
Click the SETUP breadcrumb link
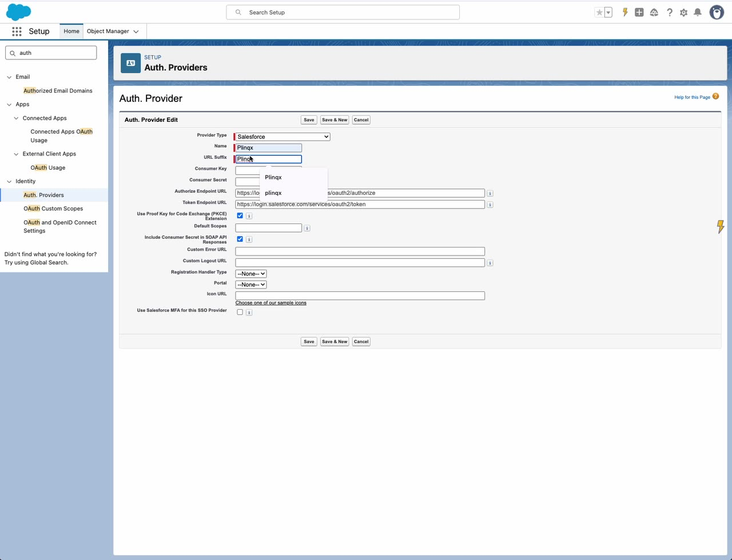152,57
